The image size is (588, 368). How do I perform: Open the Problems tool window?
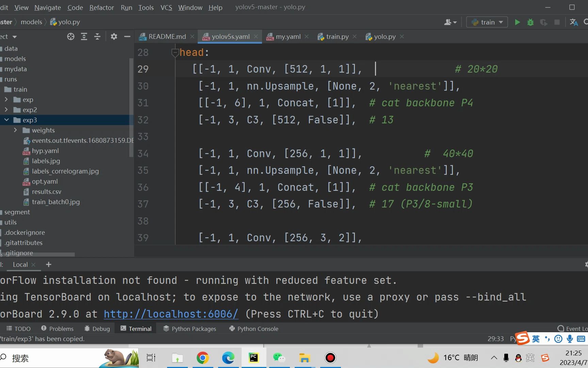57,329
